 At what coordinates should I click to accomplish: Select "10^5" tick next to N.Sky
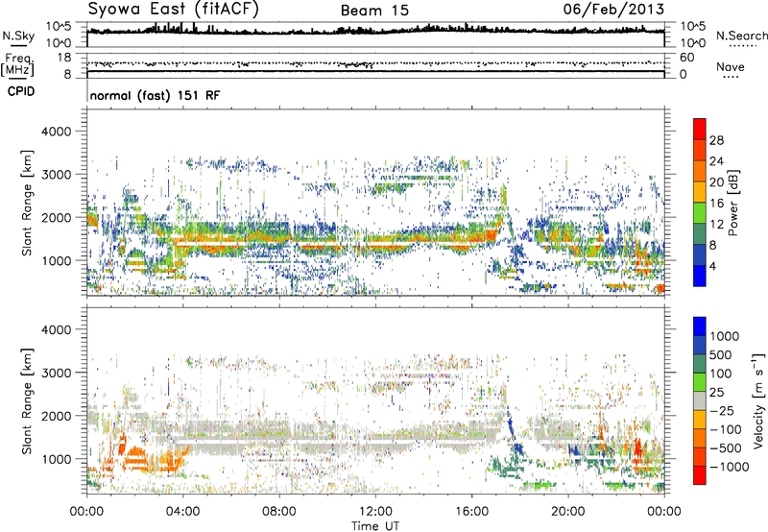pyautogui.click(x=59, y=27)
